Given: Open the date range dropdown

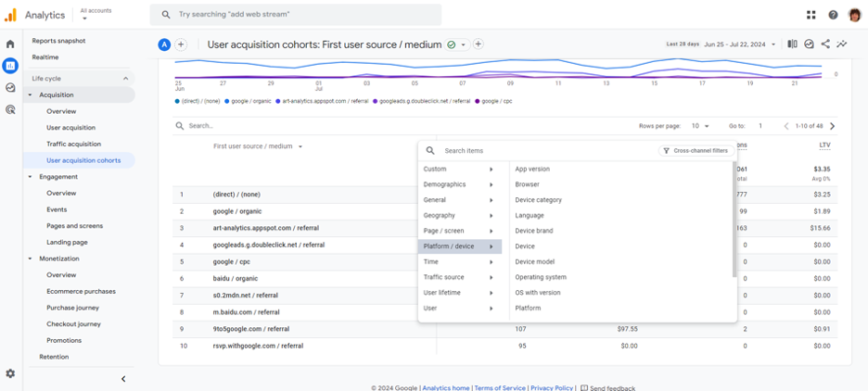Looking at the screenshot, I should click(740, 44).
